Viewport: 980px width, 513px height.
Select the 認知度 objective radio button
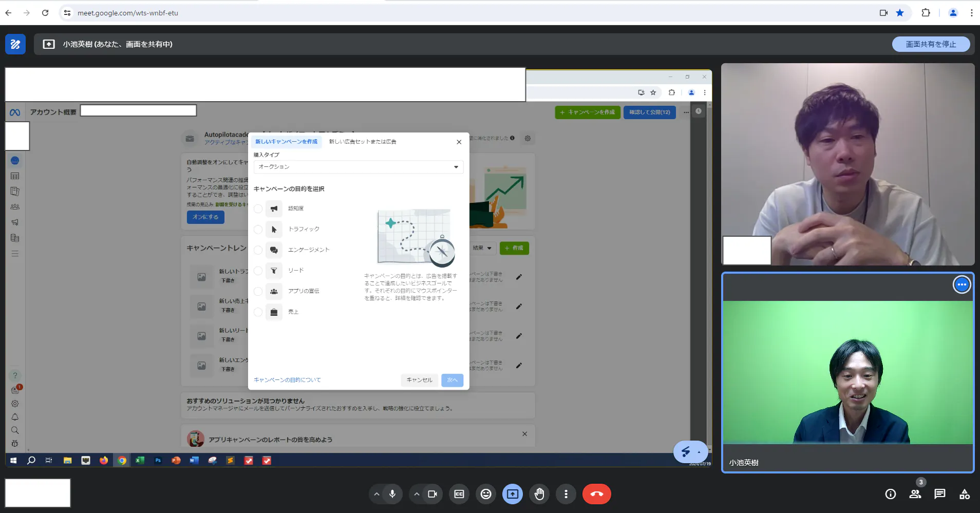tap(258, 209)
